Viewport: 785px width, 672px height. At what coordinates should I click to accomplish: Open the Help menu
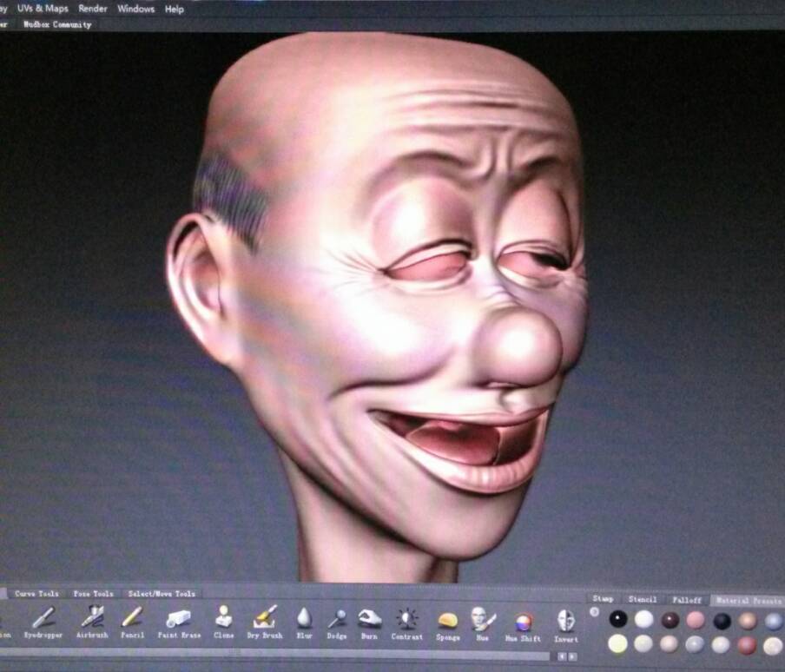coord(175,9)
